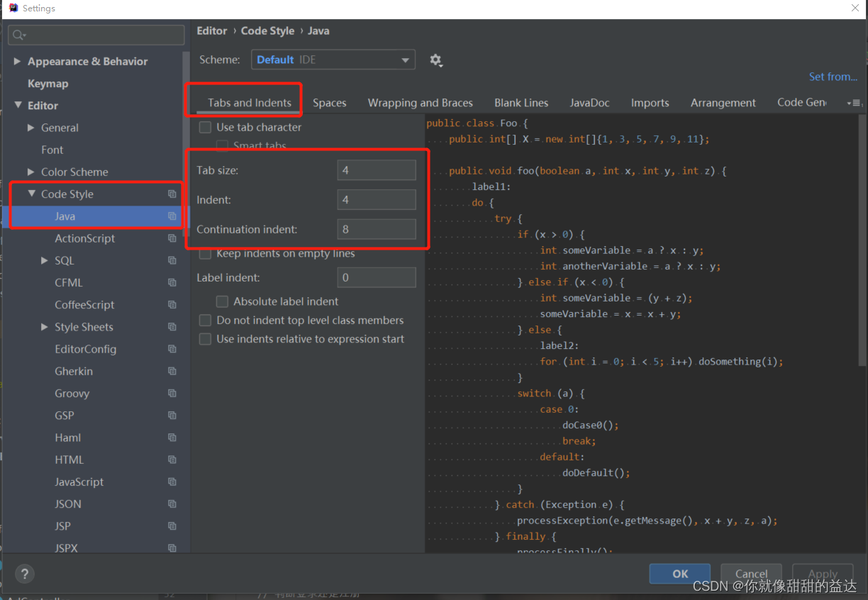Switch to Tabs and Indents tab
868x600 pixels.
tap(249, 103)
